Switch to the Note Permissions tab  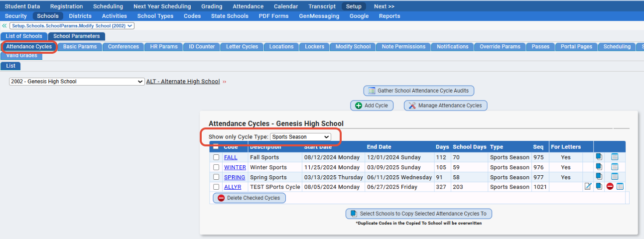[403, 46]
